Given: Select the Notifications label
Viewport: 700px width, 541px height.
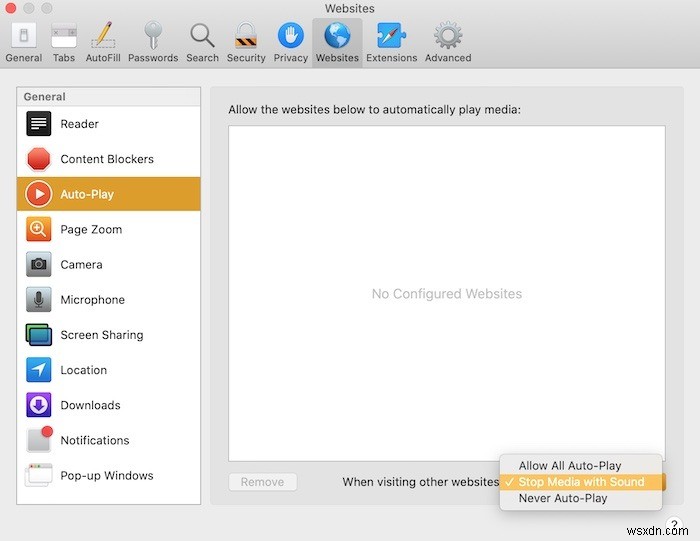Looking at the screenshot, I should click(95, 440).
